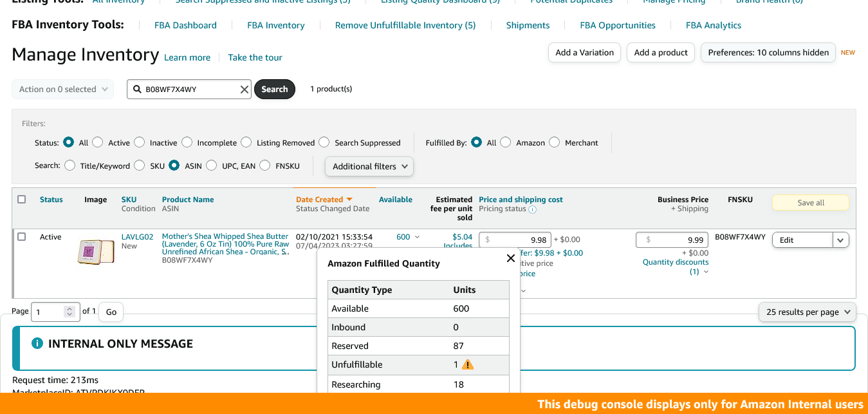Open Mother's Shea Whipped Shea Butter link
The height and width of the screenshot is (414, 868).
point(225,244)
